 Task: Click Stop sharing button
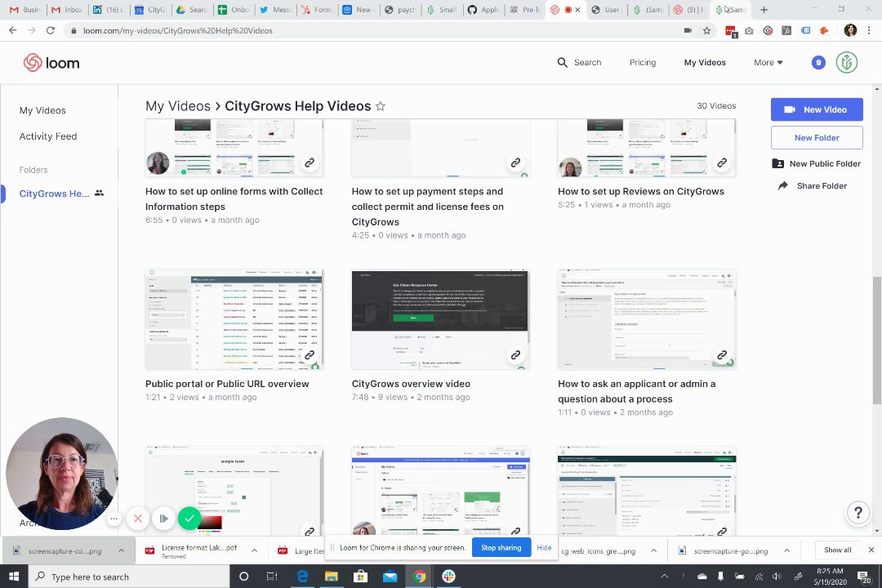click(x=501, y=547)
